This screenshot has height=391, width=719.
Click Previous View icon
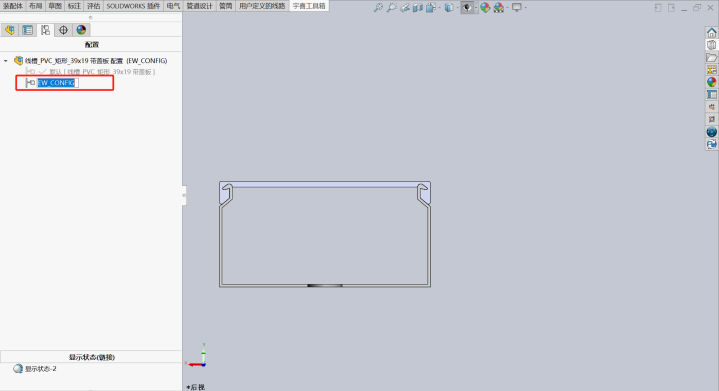pyautogui.click(x=404, y=7)
